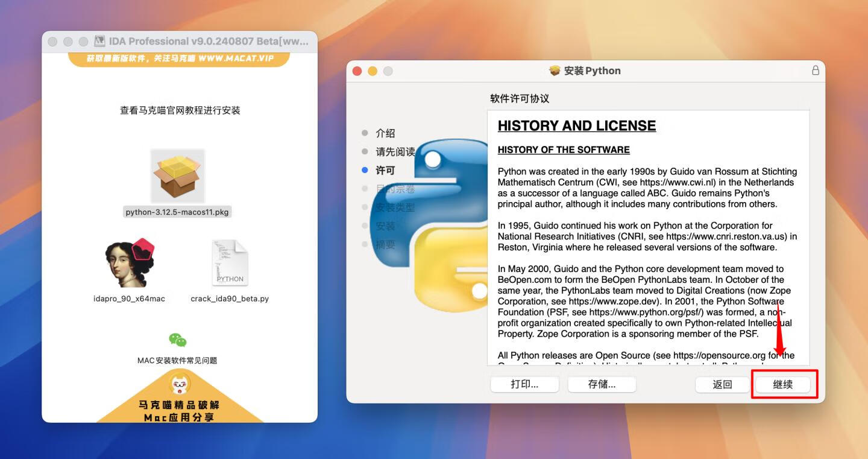Select the 摘要 step in the sidebar
868x459 pixels.
point(385,245)
